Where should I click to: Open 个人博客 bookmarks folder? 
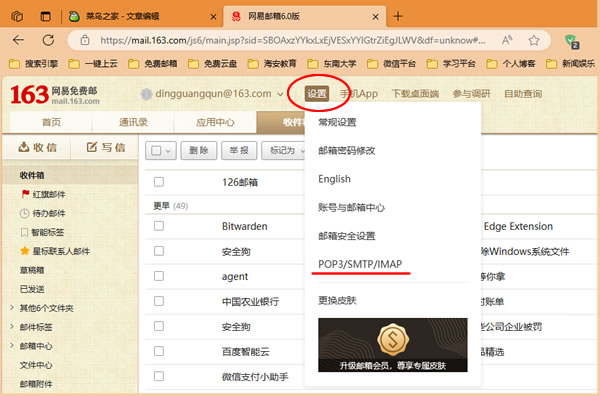511,64
